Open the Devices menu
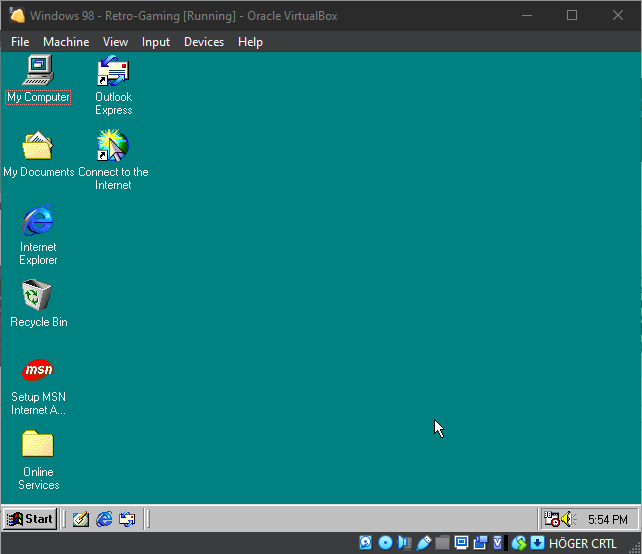Image resolution: width=642 pixels, height=554 pixels. pyautogui.click(x=204, y=42)
